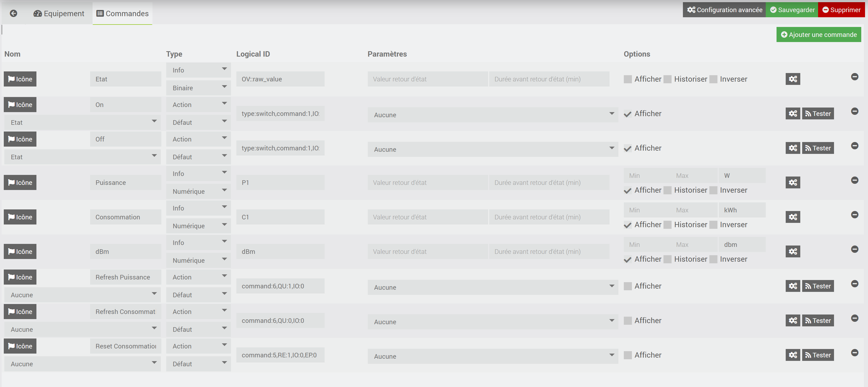
Task: Click the Icône button for dBm row
Action: [x=20, y=251]
